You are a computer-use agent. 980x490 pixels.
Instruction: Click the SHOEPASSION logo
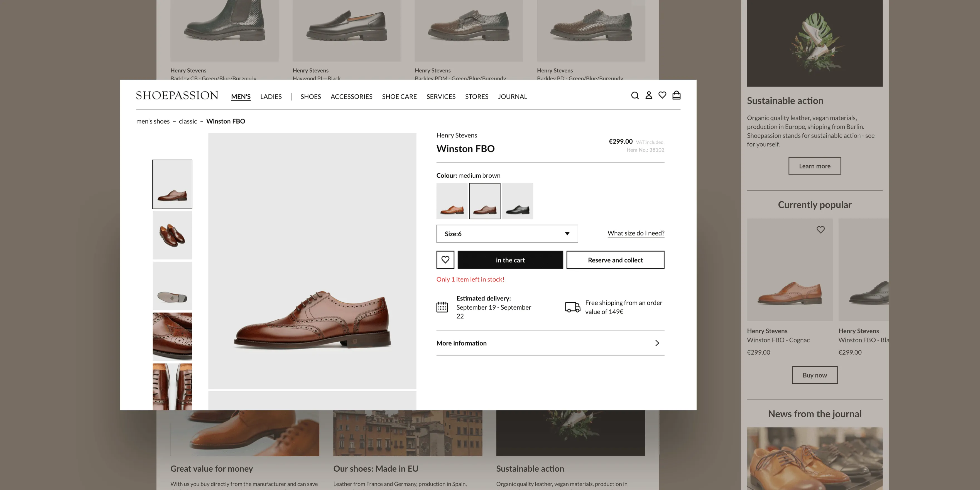tap(177, 95)
